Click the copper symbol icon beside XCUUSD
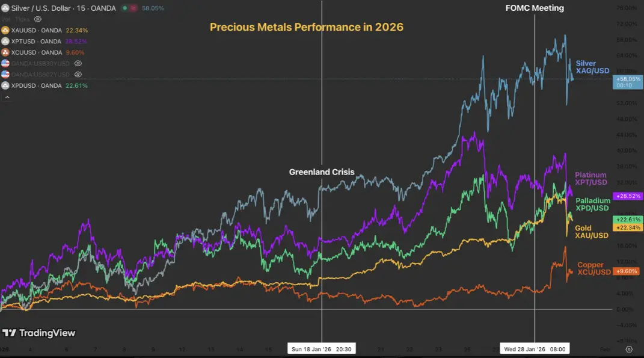644x358 pixels. (x=5, y=52)
